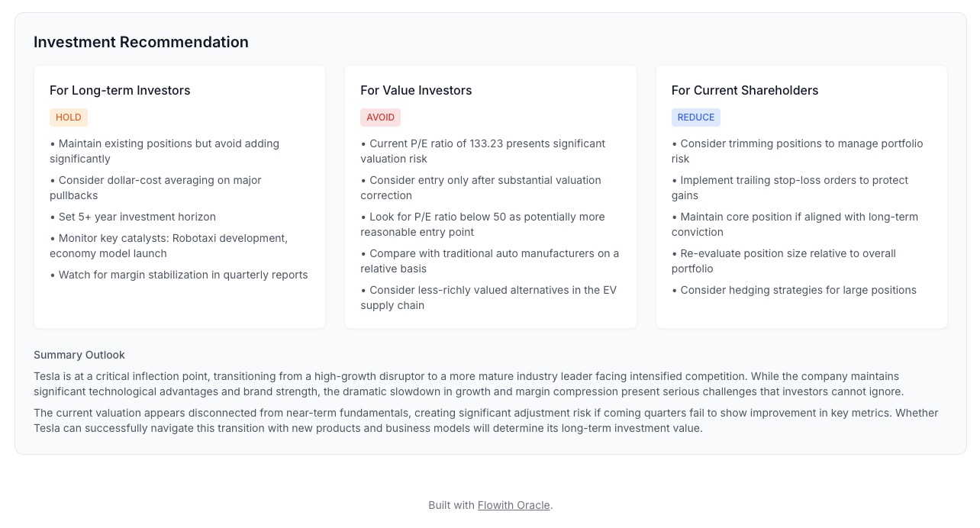Click the AVOID recommendation badge
980x528 pixels.
coord(380,118)
